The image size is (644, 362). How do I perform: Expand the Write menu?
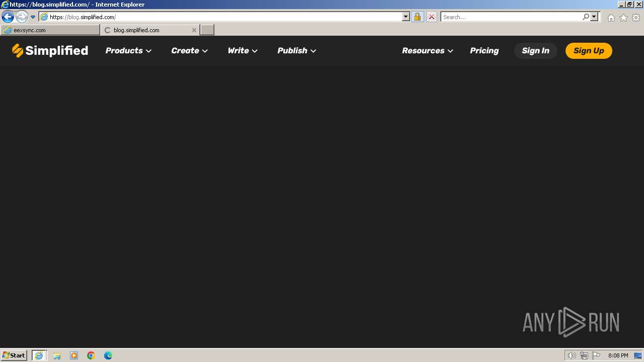pos(243,50)
